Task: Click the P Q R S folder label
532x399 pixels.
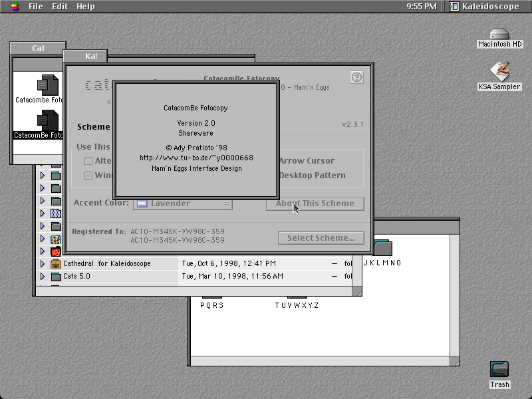Action: tap(212, 305)
